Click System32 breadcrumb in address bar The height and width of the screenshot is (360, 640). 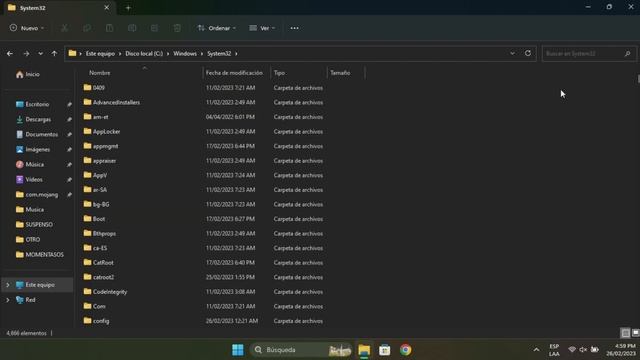tap(219, 53)
